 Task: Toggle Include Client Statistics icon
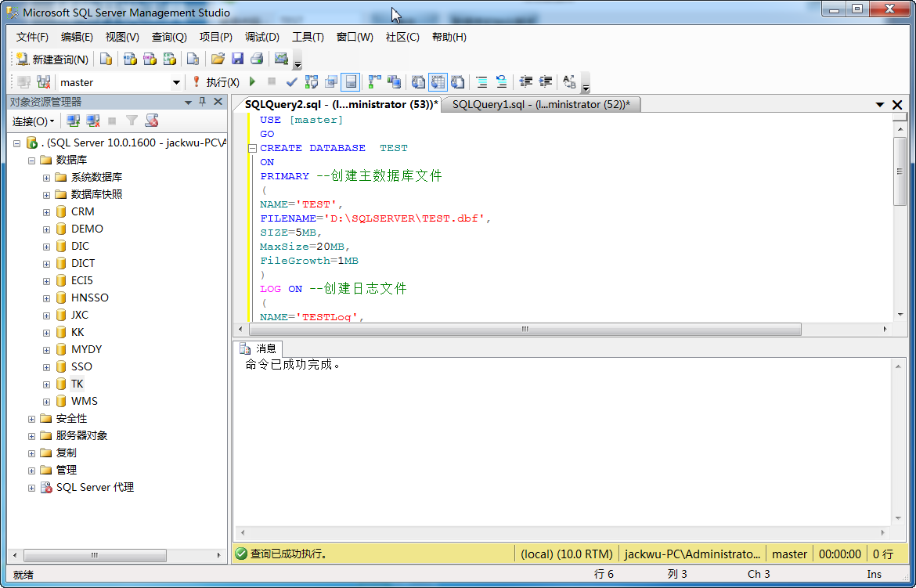(x=395, y=82)
